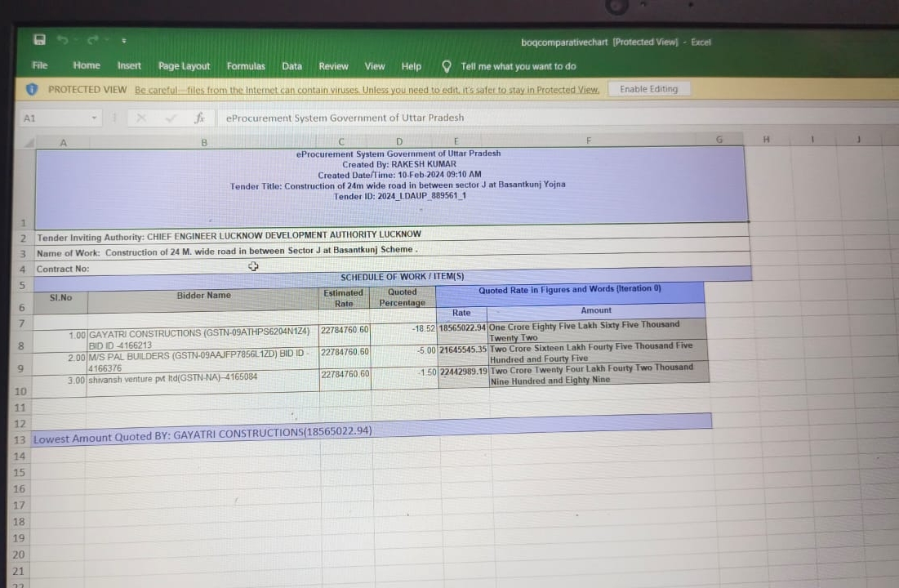Click the Select All corner triangle
This screenshot has width=899, height=588.
coord(28,142)
